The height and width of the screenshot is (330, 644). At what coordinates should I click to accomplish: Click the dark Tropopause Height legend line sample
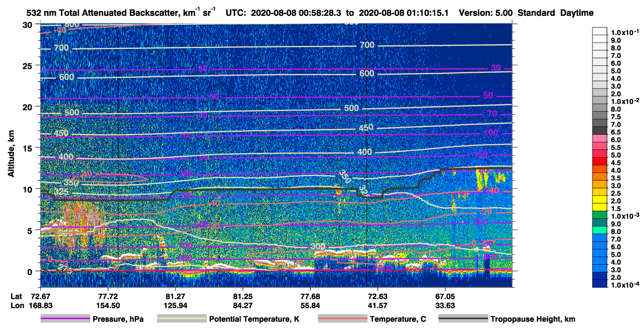463,319
